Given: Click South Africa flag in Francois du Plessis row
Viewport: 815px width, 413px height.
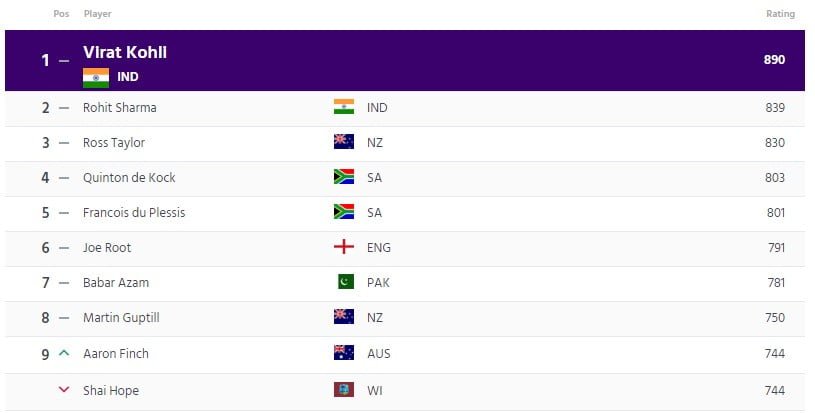Looking at the screenshot, I should 344,211.
